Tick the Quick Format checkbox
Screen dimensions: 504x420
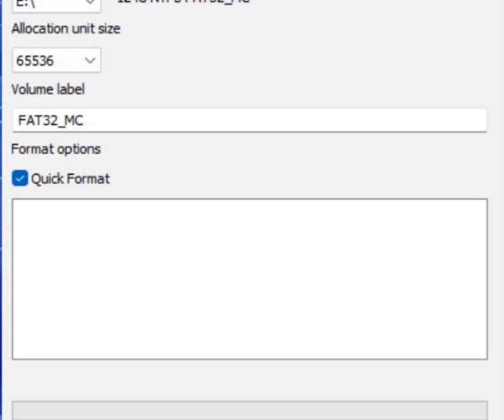coord(20,178)
